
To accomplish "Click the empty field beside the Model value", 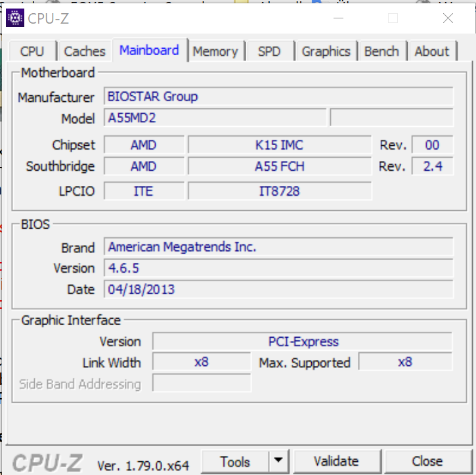I will (x=391, y=118).
